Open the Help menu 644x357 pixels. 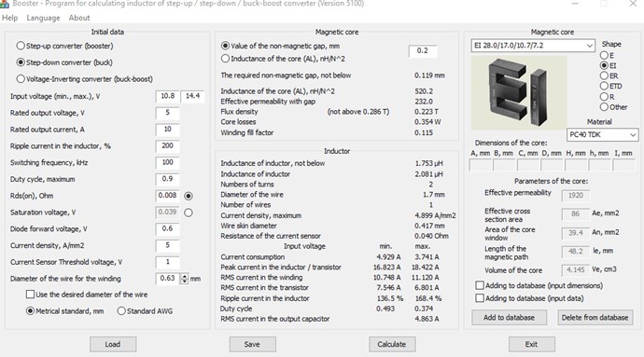pyautogui.click(x=10, y=18)
